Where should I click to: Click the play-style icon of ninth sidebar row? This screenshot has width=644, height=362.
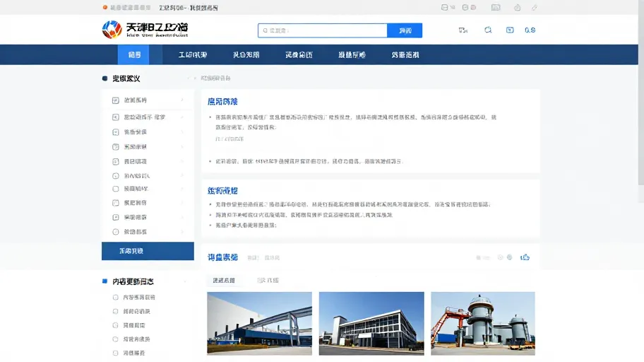tap(115, 217)
